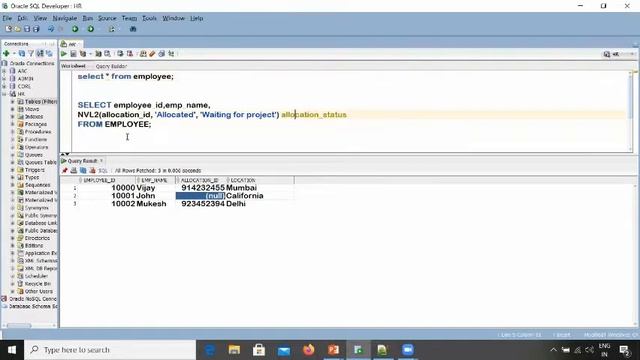
Task: Click the first green Back navigation arrow
Action: click(75, 29)
